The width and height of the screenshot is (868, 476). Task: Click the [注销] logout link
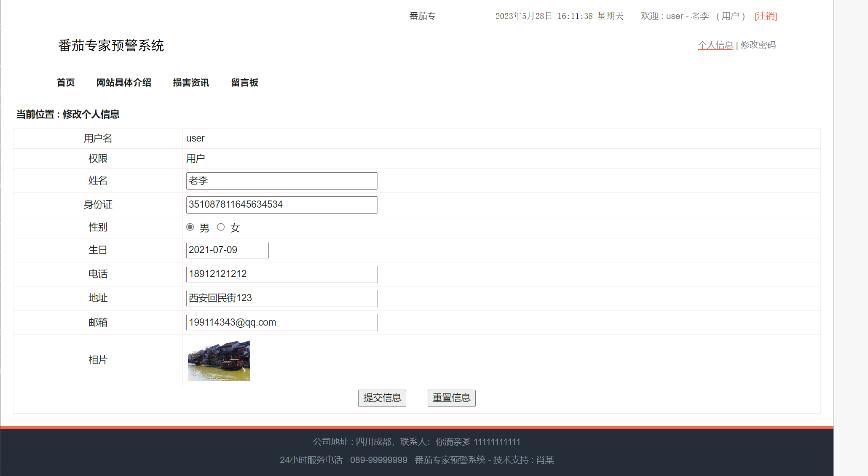[766, 16]
